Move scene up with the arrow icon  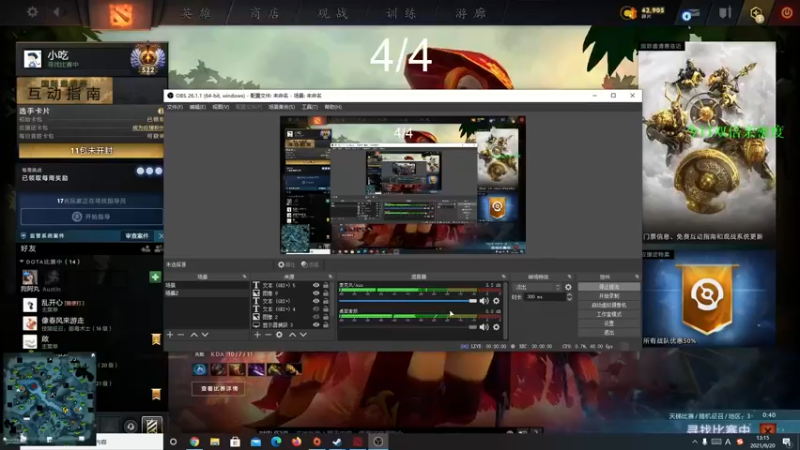(x=194, y=335)
